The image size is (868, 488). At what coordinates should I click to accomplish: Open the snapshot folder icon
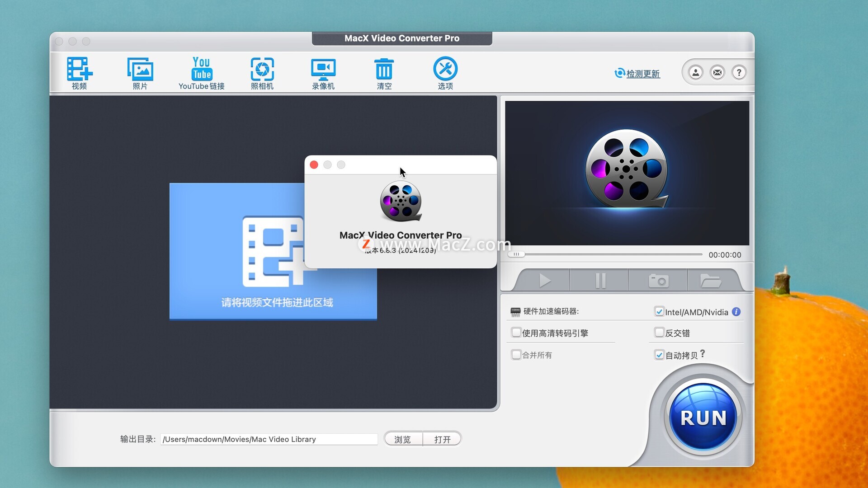(x=711, y=281)
